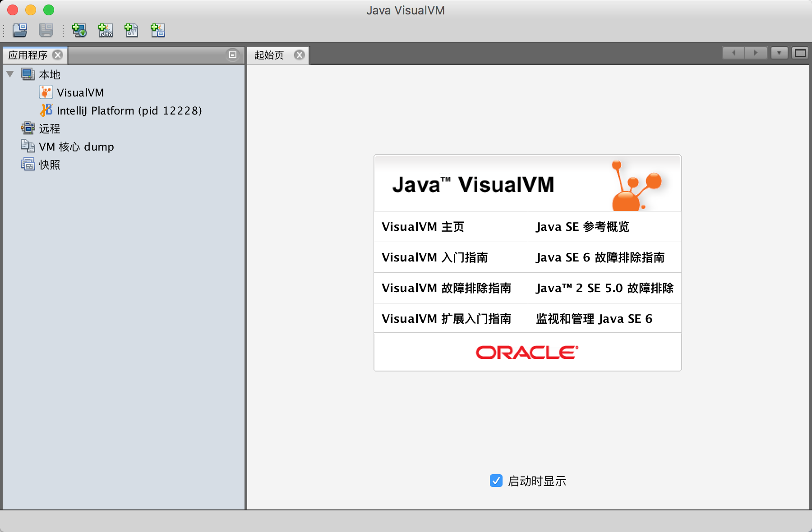Click the Add Remote Host toolbar icon
Viewport: 812px width, 532px height.
(x=79, y=31)
